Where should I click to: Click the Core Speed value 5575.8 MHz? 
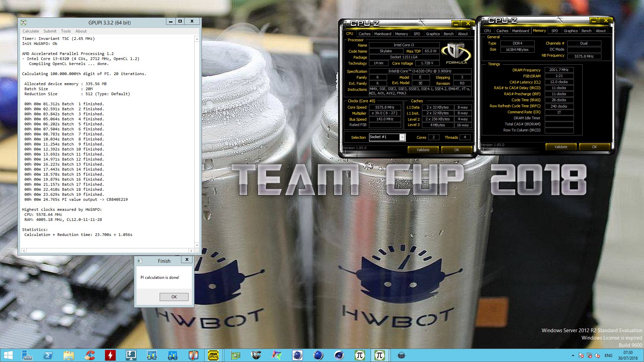point(385,107)
